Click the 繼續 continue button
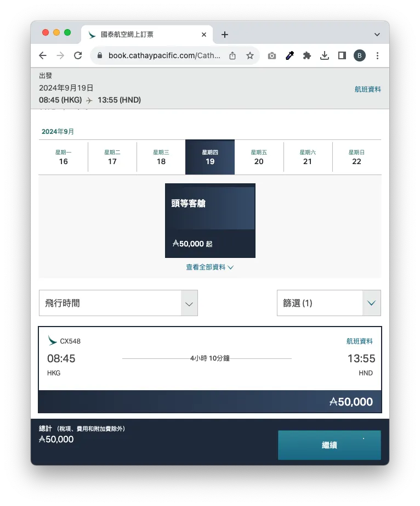Image resolution: width=420 pixels, height=506 pixels. click(x=329, y=445)
